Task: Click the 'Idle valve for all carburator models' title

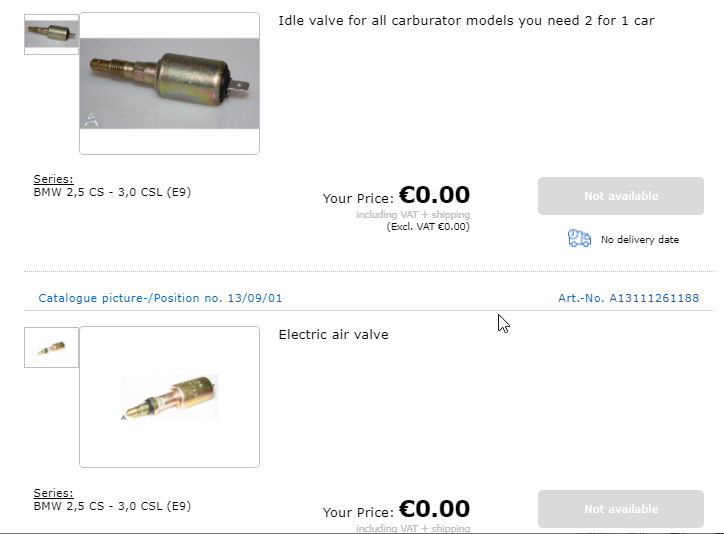Action: click(466, 20)
